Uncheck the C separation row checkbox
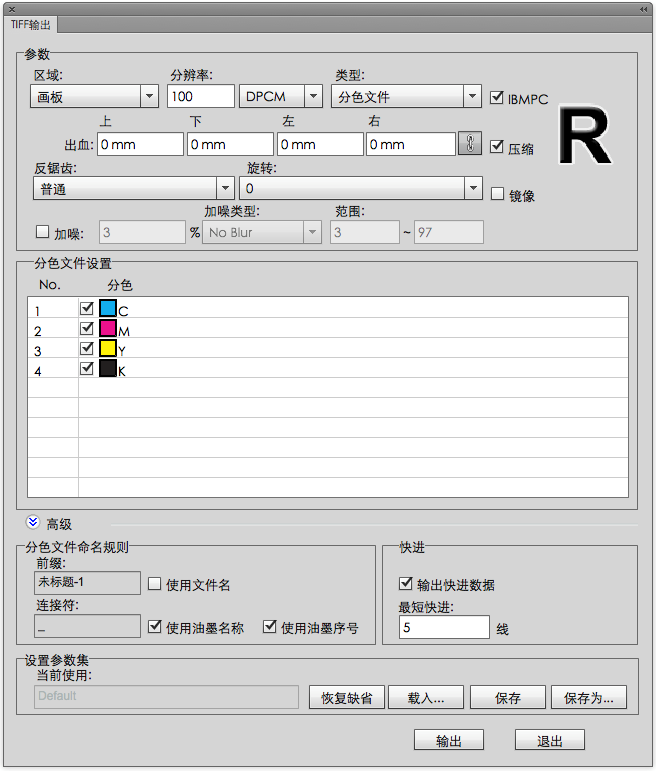656x771 pixels. [87, 309]
